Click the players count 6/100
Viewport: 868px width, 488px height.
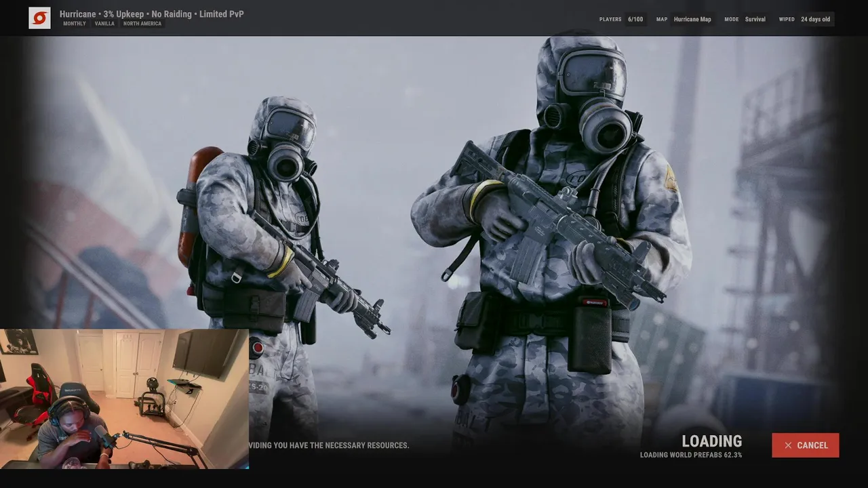tap(635, 20)
